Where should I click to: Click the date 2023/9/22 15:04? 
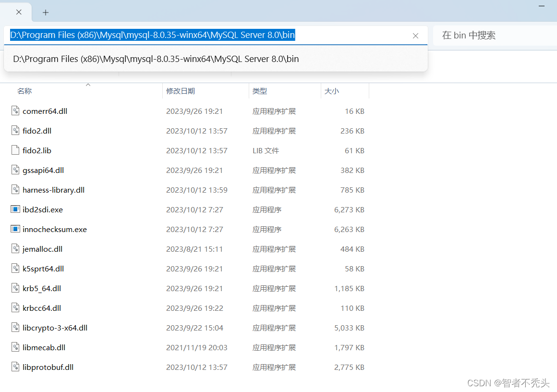(x=194, y=328)
